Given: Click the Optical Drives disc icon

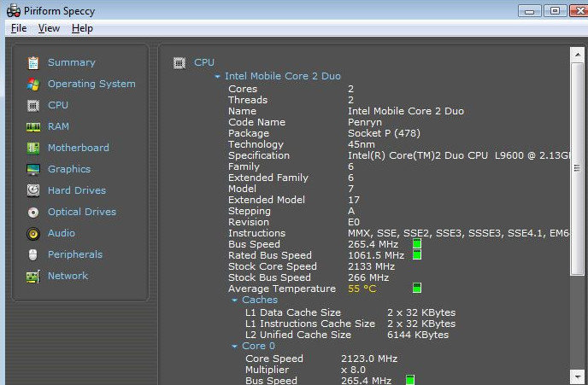Looking at the screenshot, I should click(x=33, y=213).
